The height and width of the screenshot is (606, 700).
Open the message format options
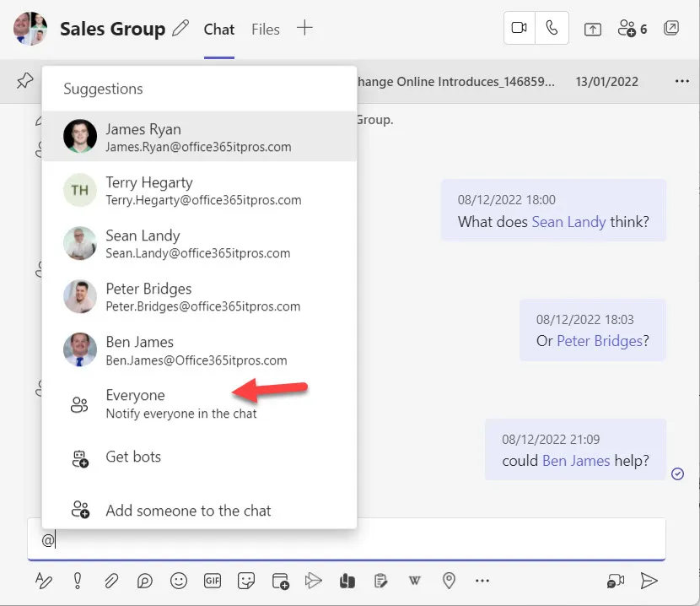[44, 581]
